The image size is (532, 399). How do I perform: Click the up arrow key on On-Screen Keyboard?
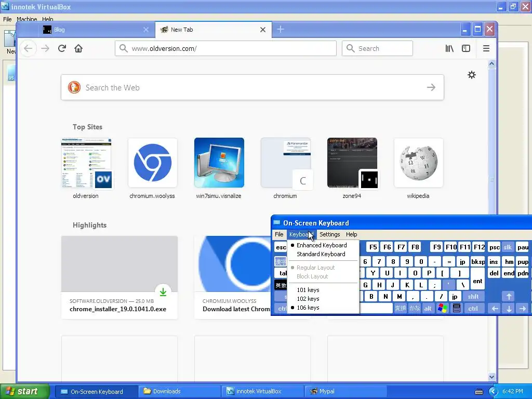coord(509,297)
